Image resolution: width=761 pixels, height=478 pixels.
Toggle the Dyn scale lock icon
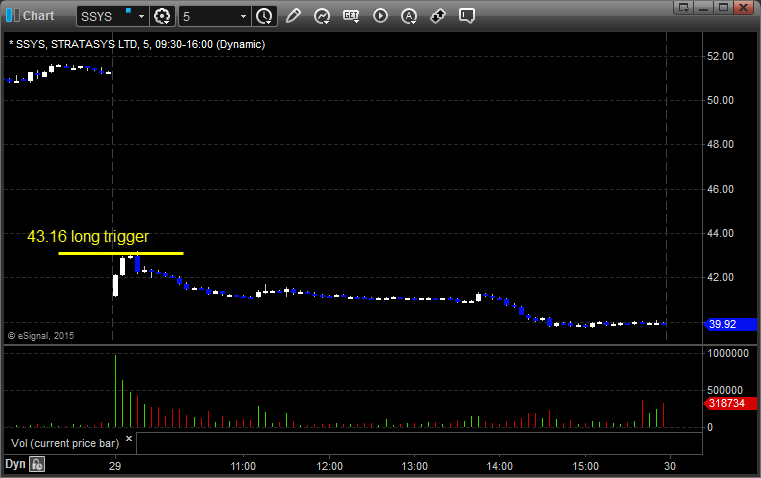pos(37,464)
